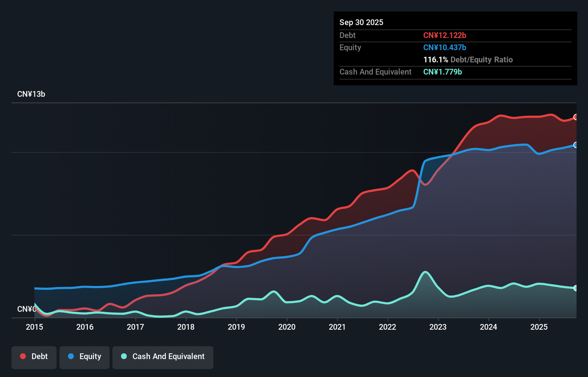Click the 2025 axis label
Screen dimensions: 588x377
point(539,327)
